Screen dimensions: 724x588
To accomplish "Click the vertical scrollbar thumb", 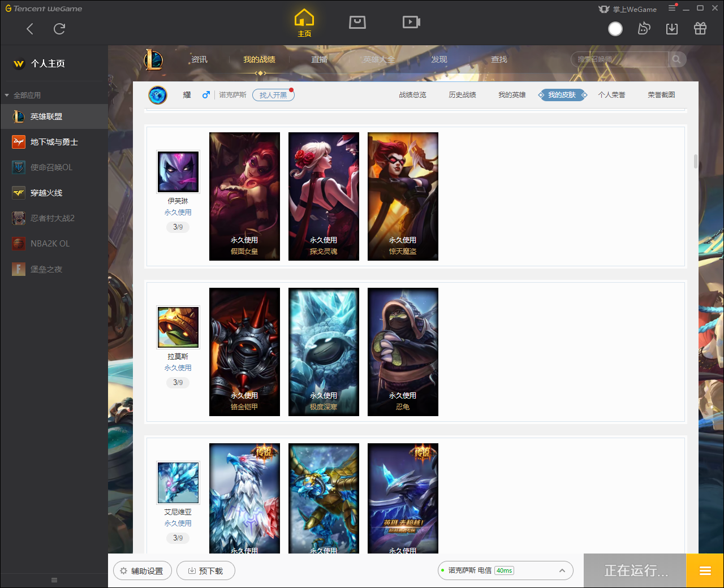I will point(696,161).
